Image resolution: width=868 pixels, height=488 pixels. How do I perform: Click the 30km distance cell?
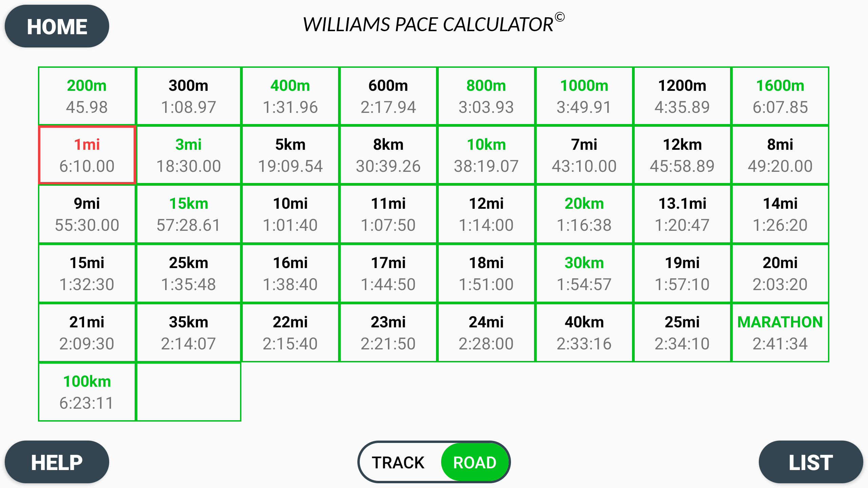(584, 273)
